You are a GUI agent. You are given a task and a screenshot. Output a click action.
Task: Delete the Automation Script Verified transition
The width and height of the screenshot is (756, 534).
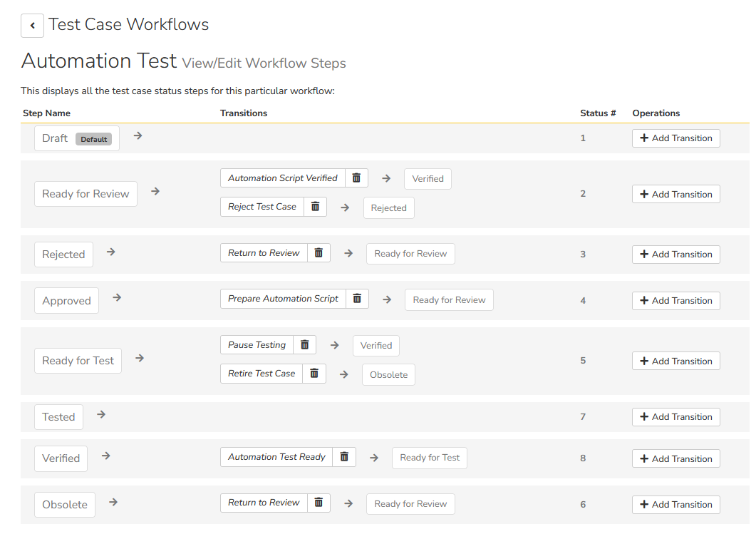(356, 178)
